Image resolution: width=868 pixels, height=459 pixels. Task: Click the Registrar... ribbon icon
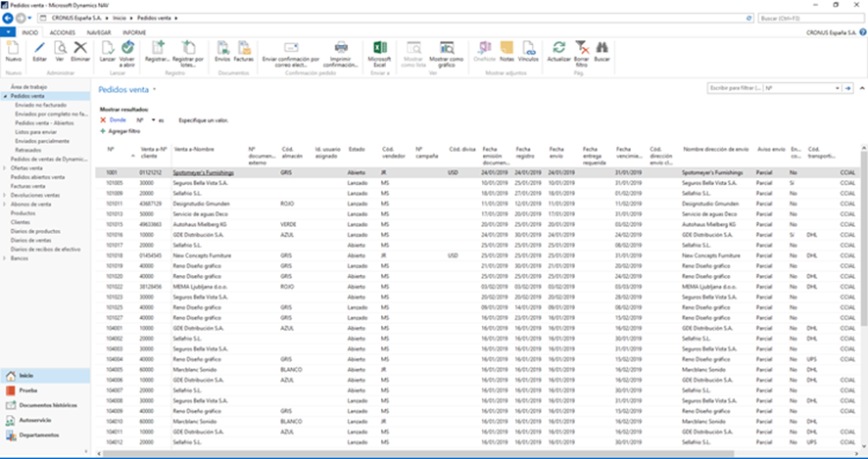(158, 48)
